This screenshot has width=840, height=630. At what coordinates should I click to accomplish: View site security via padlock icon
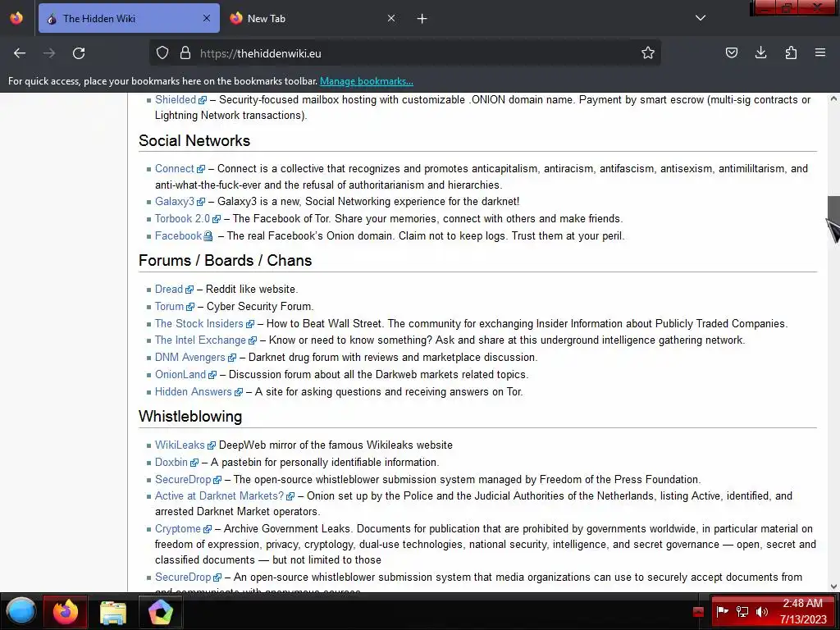point(185,53)
